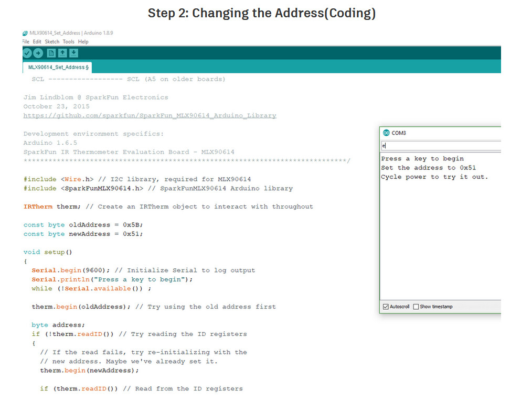The width and height of the screenshot is (532, 402).
Task: Open the Sketch menu
Action: pos(52,42)
